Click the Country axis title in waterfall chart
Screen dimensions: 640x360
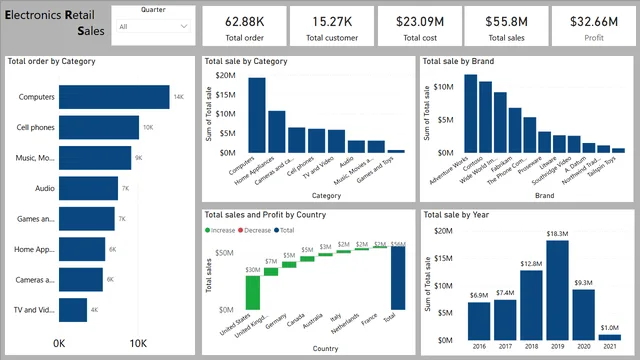coord(325,349)
